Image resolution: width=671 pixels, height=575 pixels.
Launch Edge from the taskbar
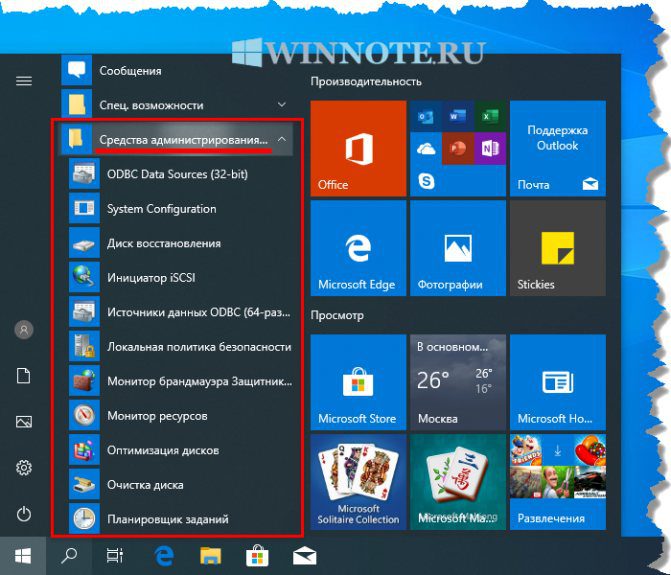click(x=164, y=556)
